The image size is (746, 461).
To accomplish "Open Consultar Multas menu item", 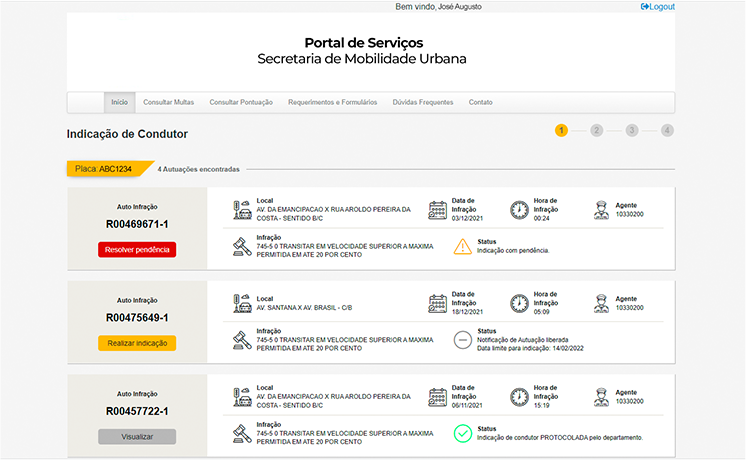I will 168,102.
